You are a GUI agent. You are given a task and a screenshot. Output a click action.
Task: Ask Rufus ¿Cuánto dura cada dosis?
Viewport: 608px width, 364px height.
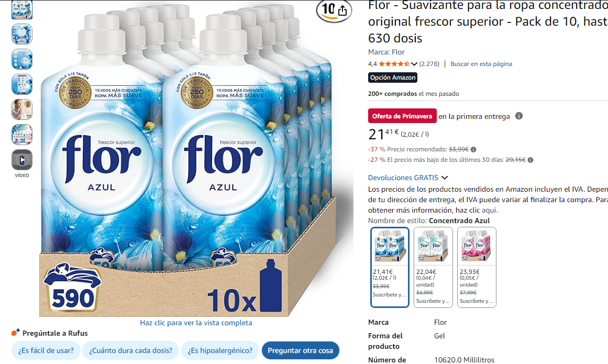[x=131, y=350]
